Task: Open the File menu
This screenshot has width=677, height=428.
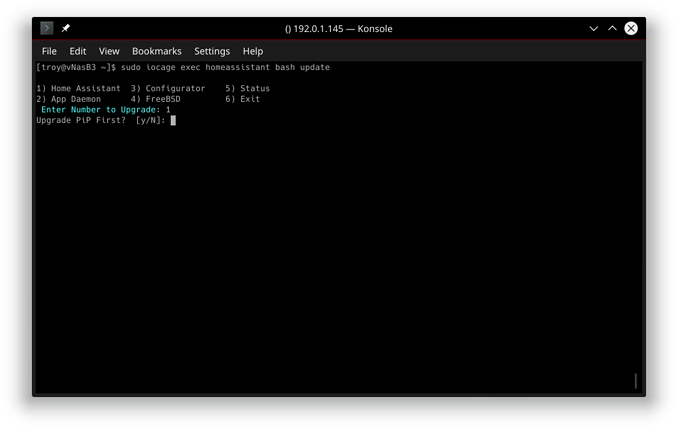Action: pos(49,51)
